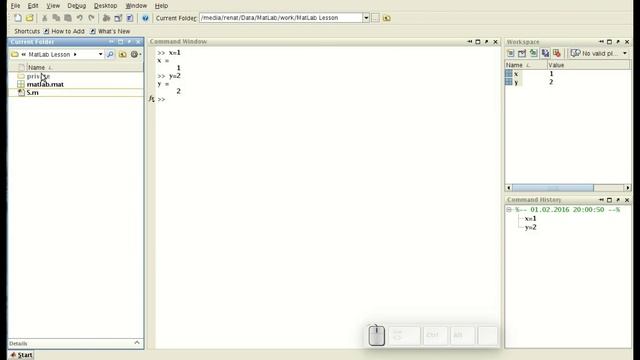Click the browse for folder ellipsis button
Image resolution: width=640 pixels, height=360 pixels.
tap(375, 18)
